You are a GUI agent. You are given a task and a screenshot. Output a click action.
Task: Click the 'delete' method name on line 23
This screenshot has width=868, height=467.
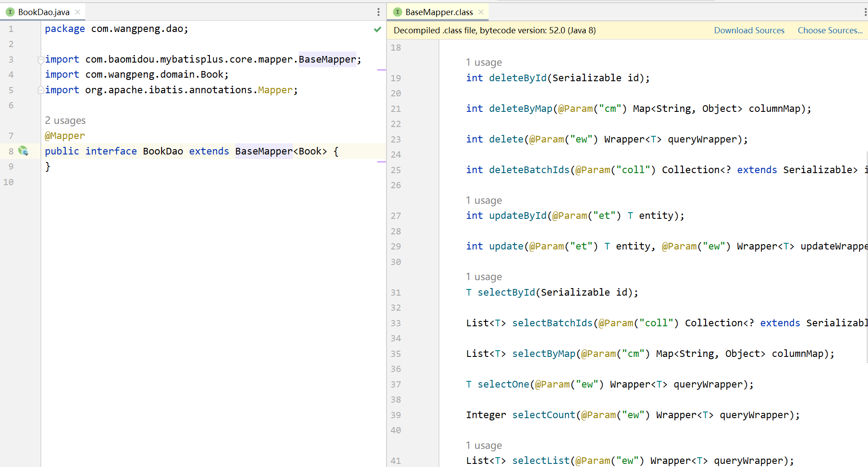[x=506, y=139]
